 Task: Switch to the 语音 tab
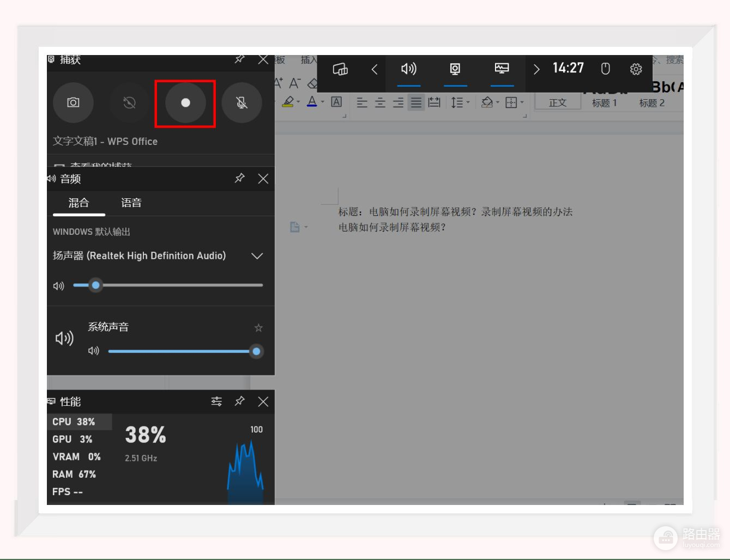pyautogui.click(x=131, y=203)
